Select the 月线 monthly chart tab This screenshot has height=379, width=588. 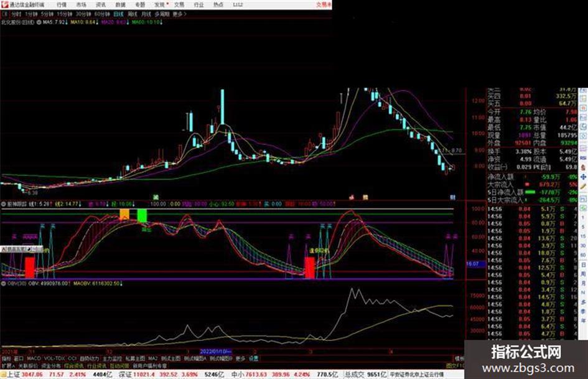coord(146,14)
